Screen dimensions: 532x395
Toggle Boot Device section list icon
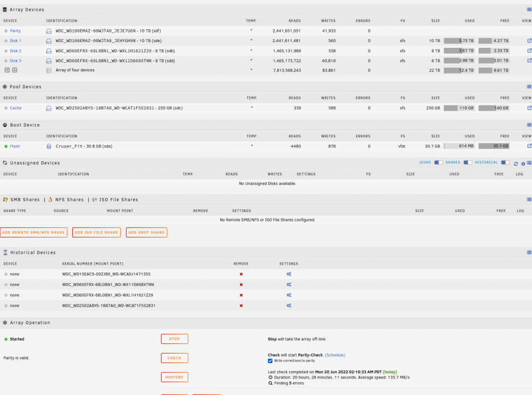pyautogui.click(x=529, y=125)
